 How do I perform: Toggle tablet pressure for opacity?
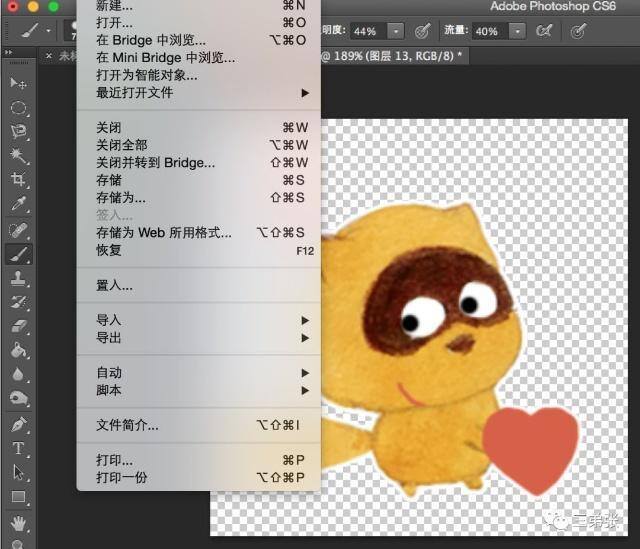(422, 31)
